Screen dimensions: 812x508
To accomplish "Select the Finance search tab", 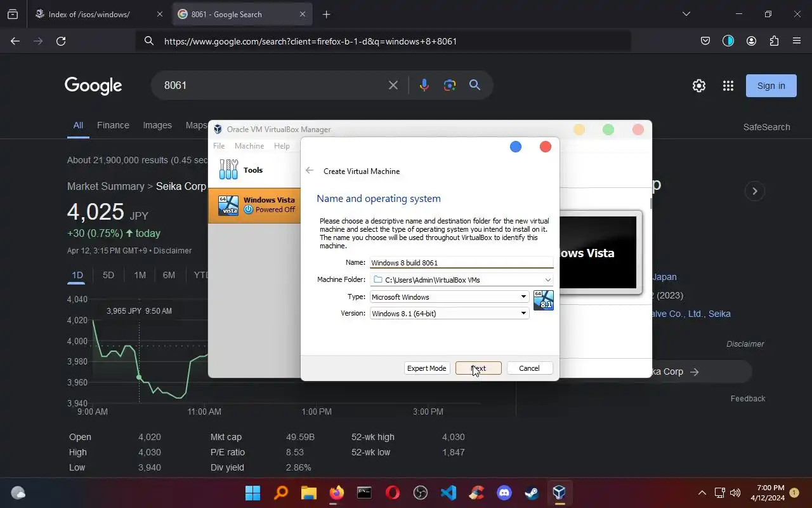I will pos(113,125).
